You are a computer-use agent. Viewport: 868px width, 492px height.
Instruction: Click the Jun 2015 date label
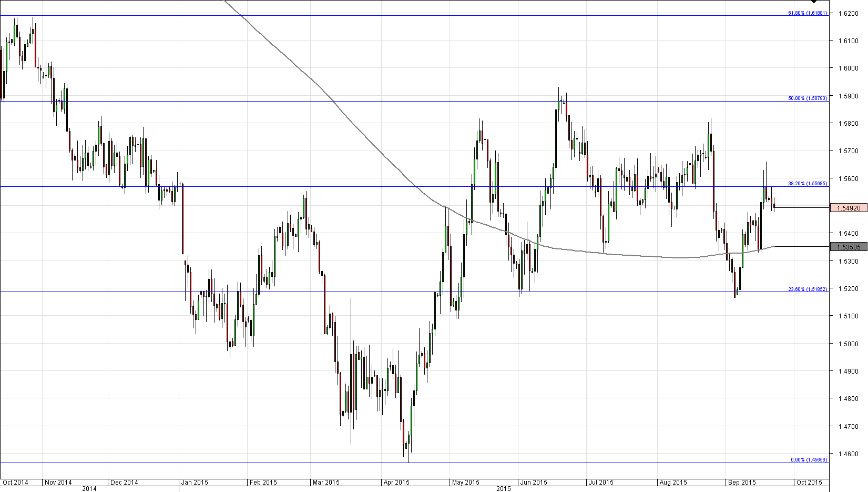534,482
